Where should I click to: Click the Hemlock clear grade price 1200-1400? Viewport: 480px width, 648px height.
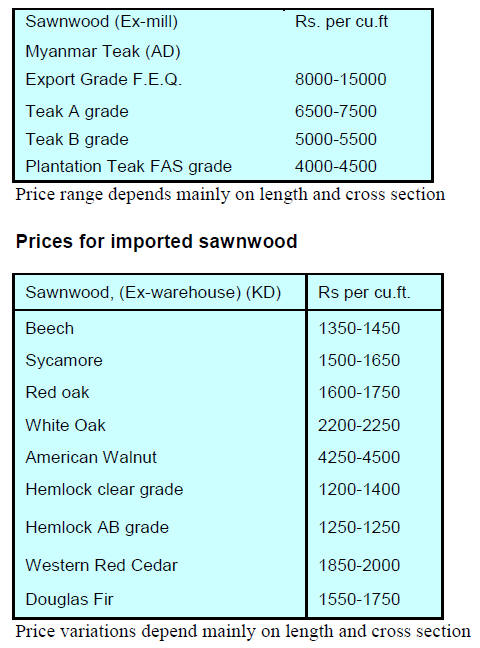point(359,489)
